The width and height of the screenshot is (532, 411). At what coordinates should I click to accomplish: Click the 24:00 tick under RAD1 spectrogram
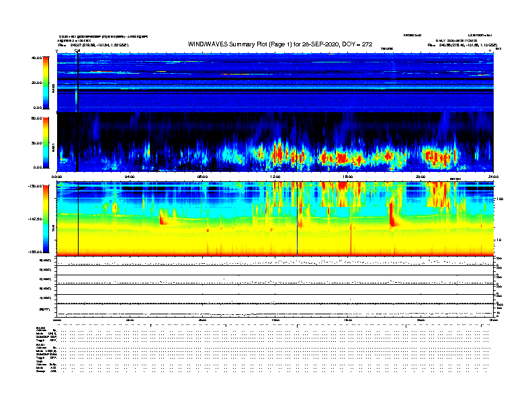493,177
